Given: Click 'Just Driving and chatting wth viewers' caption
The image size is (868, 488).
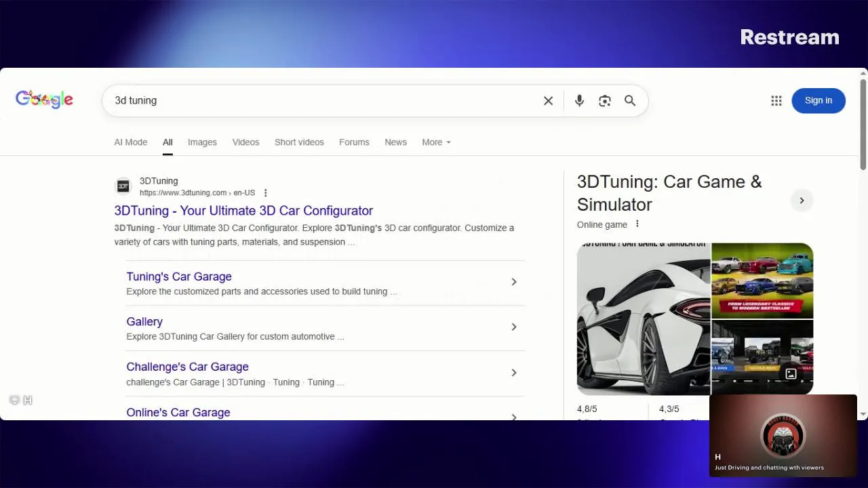Looking at the screenshot, I should click(769, 468).
